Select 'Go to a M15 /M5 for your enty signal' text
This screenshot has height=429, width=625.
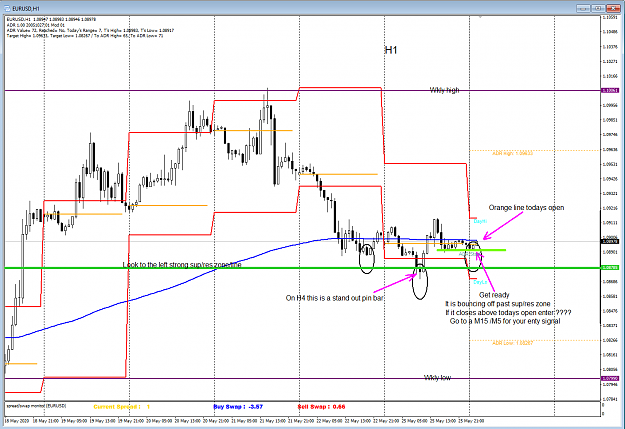[x=505, y=321]
